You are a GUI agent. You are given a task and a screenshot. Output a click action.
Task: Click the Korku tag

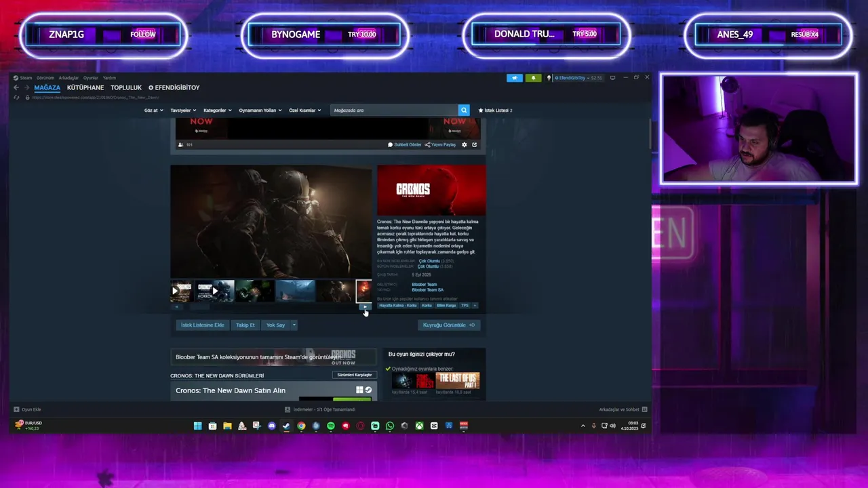(427, 306)
